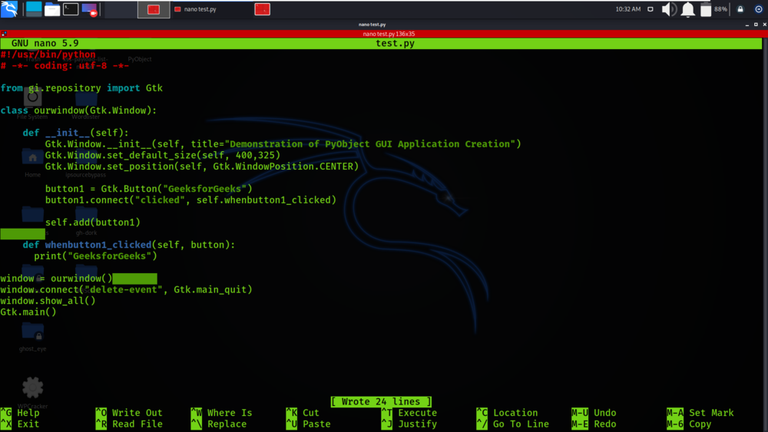Click the ^U Paste shortcut
The image size is (768, 432).
tap(308, 424)
